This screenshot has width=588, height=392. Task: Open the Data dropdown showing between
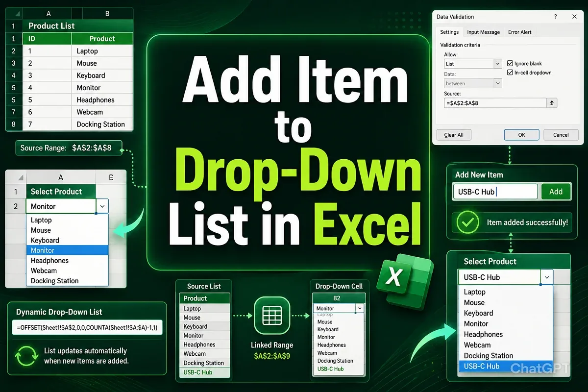click(472, 84)
